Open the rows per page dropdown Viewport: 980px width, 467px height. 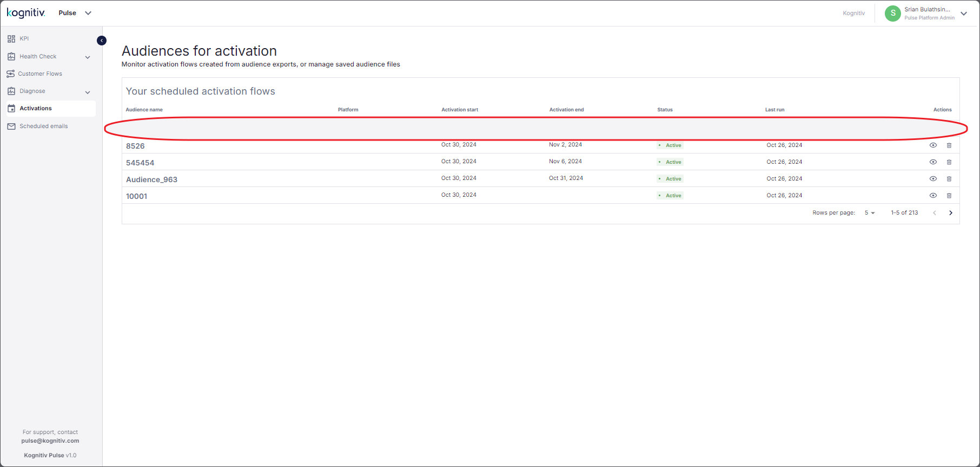click(x=870, y=213)
